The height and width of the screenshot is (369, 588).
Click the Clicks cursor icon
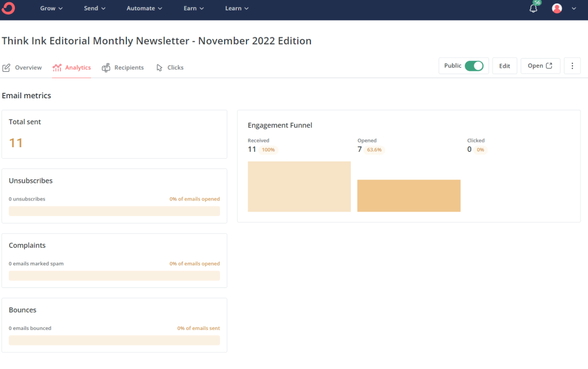tap(159, 68)
